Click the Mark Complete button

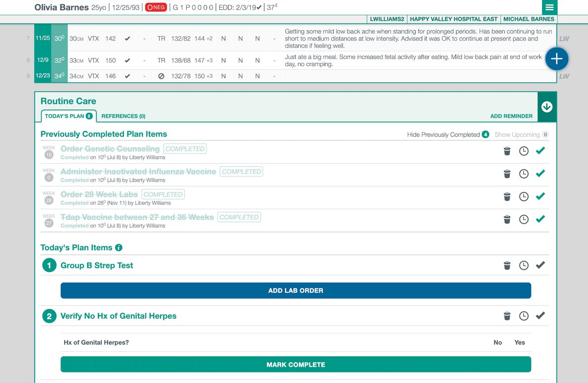point(296,365)
